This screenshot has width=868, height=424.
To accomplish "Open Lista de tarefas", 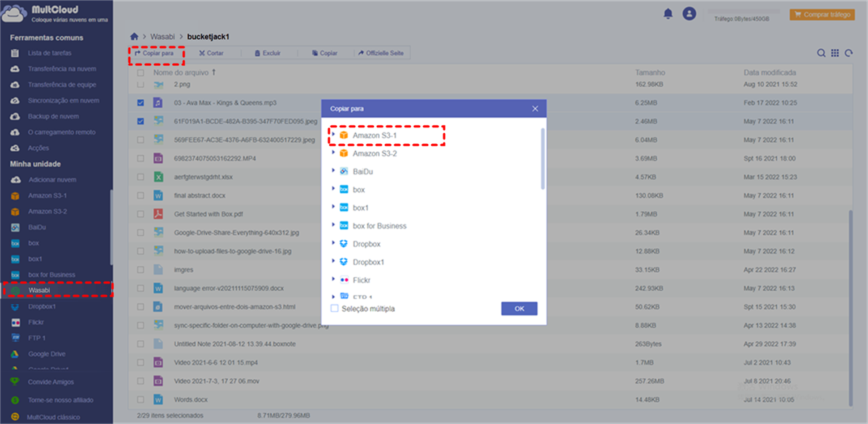I will point(49,53).
